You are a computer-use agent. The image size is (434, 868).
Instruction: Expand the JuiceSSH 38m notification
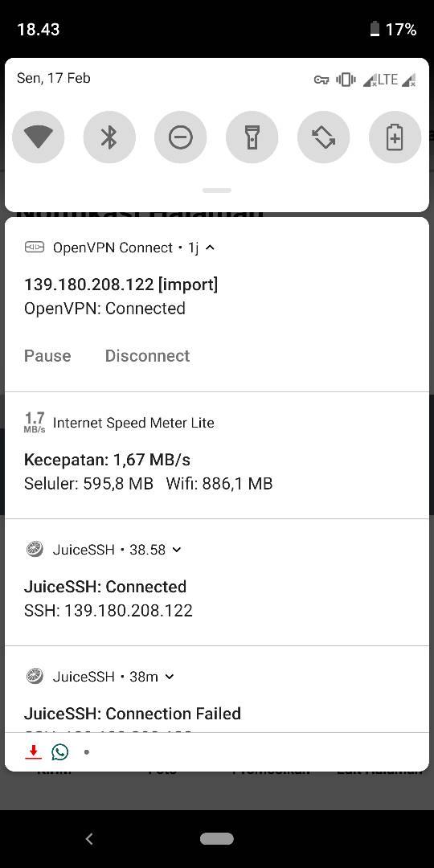point(170,677)
